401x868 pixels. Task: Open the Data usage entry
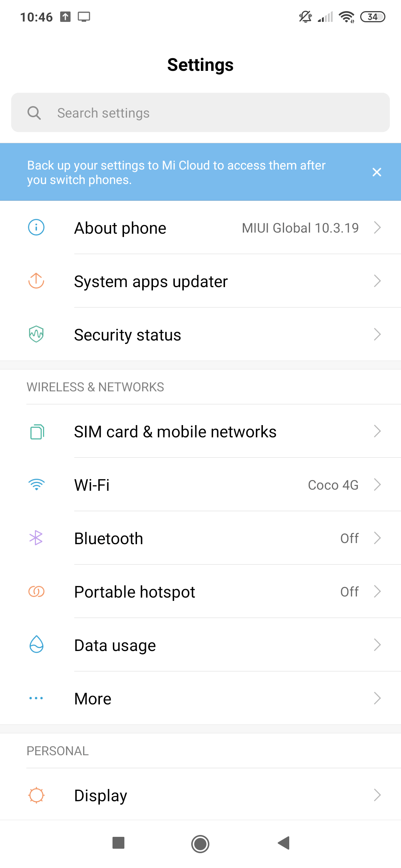115,645
